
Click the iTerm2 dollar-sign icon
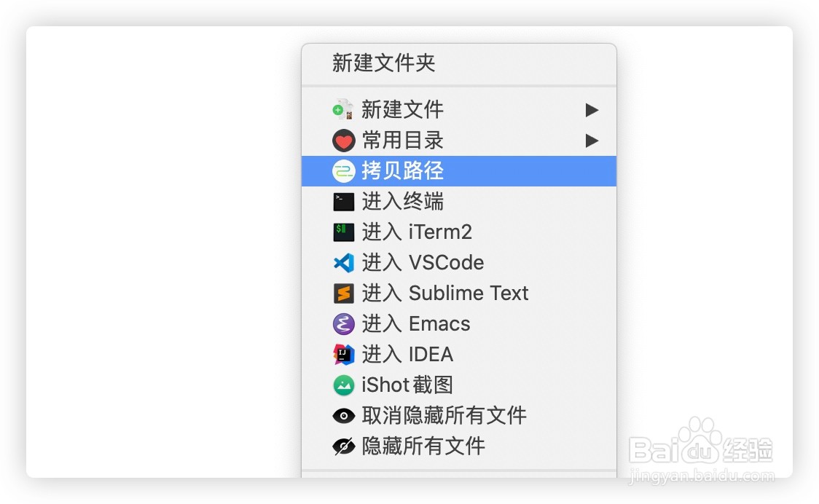click(343, 232)
